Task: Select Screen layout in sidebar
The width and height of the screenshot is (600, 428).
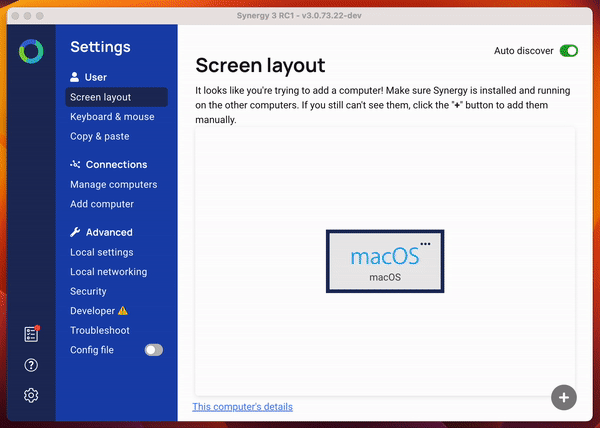Action: pos(117,97)
